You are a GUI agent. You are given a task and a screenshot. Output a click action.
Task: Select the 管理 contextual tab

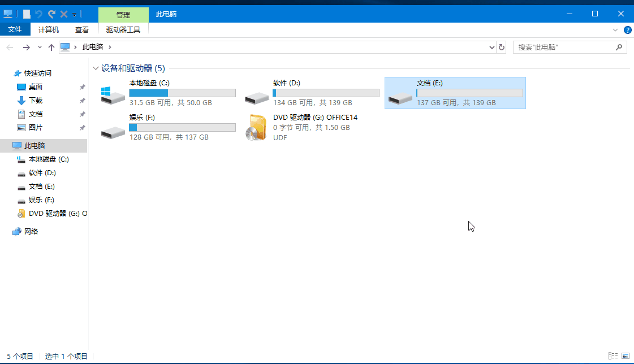(123, 15)
